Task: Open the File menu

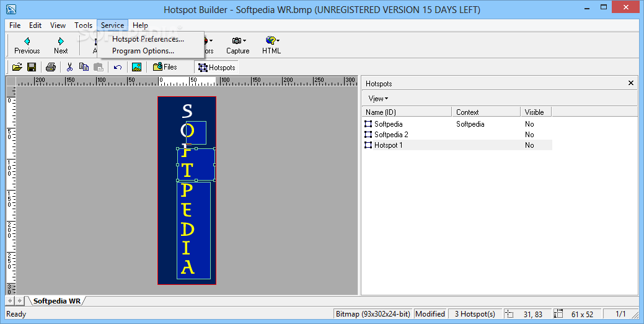Action: pos(15,25)
